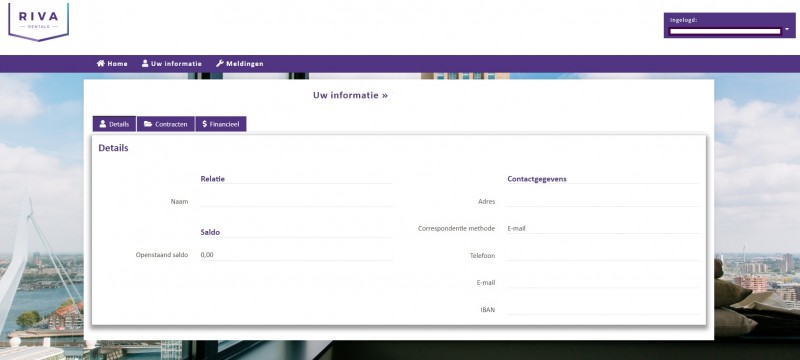Expand the Ingelogd user dropdown arrow

click(787, 30)
